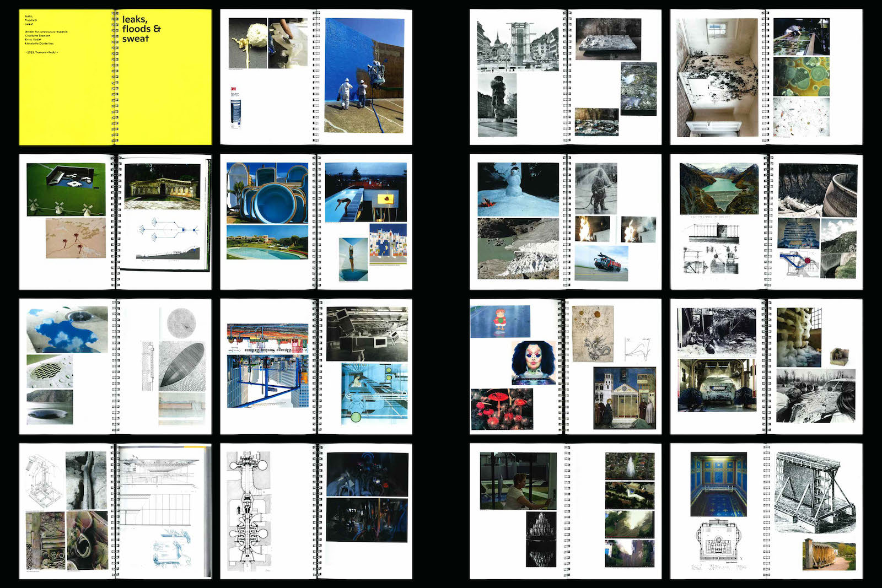Open the blue pool slide structure image

267,192
